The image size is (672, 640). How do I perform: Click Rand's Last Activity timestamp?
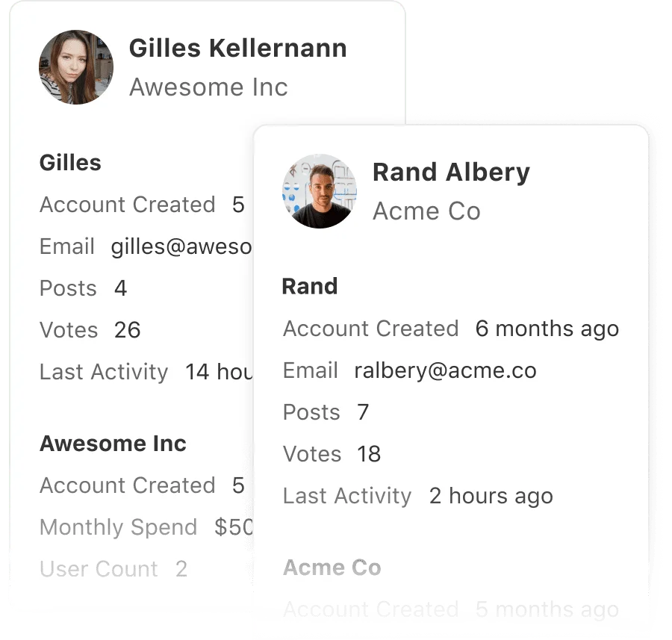pos(491,495)
